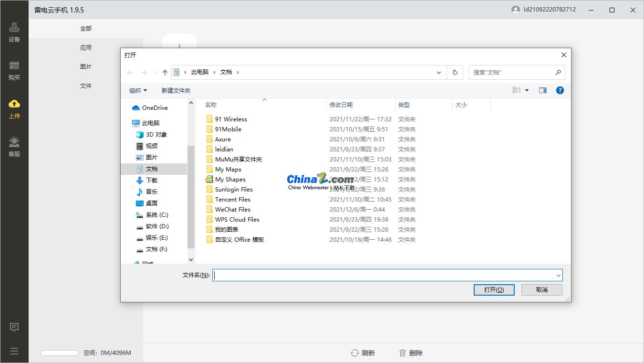
Task: Open 下载 in navigation tree
Action: point(147,181)
